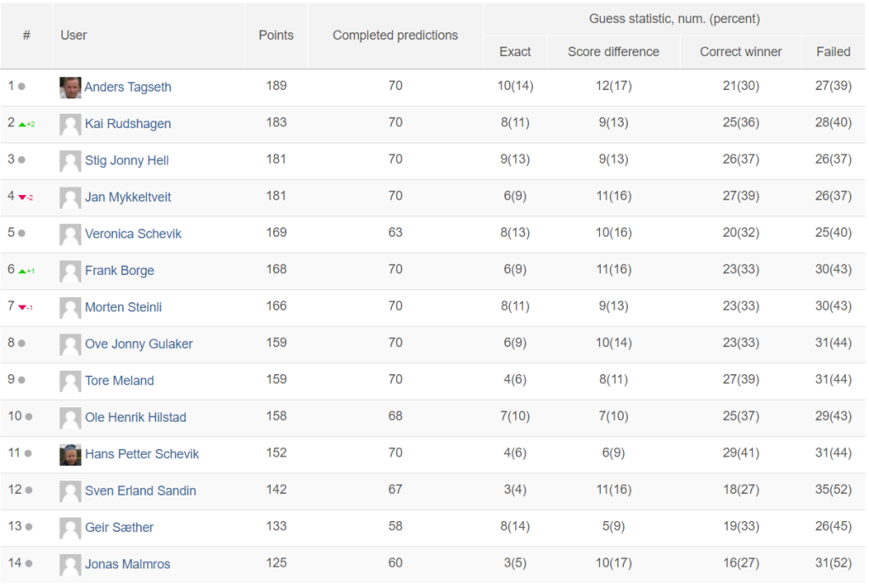Open Ove Jonny Gulaker's user page
869x588 pixels.
tap(138, 344)
